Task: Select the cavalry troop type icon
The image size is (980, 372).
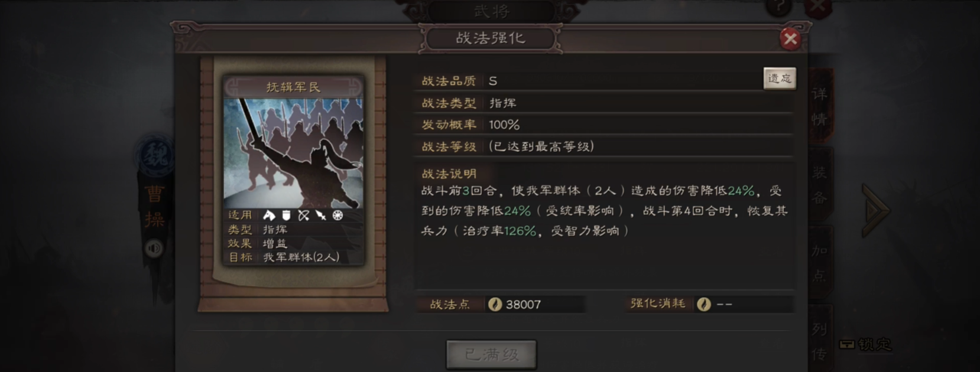Action: tap(270, 216)
